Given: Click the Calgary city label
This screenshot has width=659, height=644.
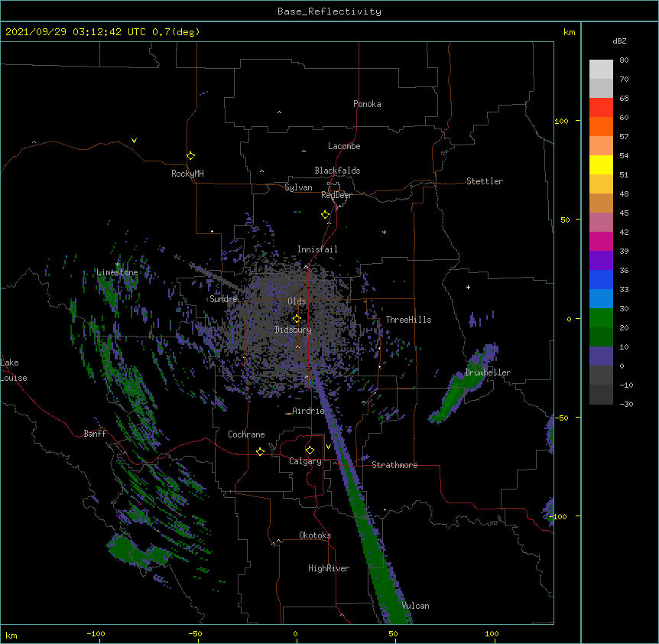Looking at the screenshot, I should point(305,461).
